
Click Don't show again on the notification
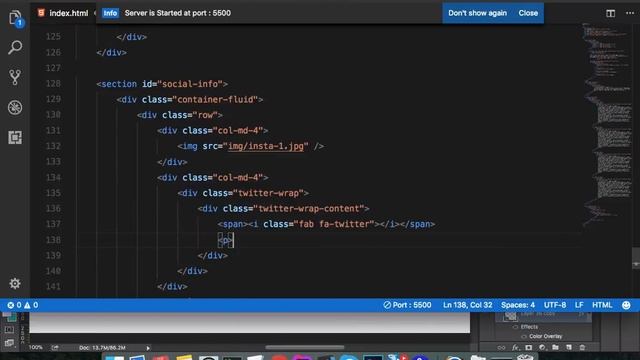click(x=477, y=13)
